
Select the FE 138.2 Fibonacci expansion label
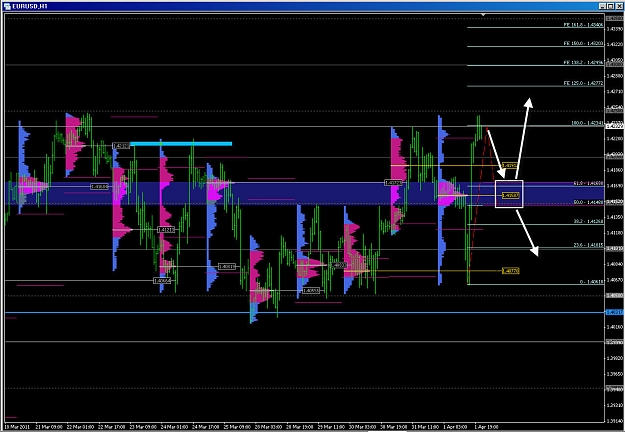tap(583, 63)
